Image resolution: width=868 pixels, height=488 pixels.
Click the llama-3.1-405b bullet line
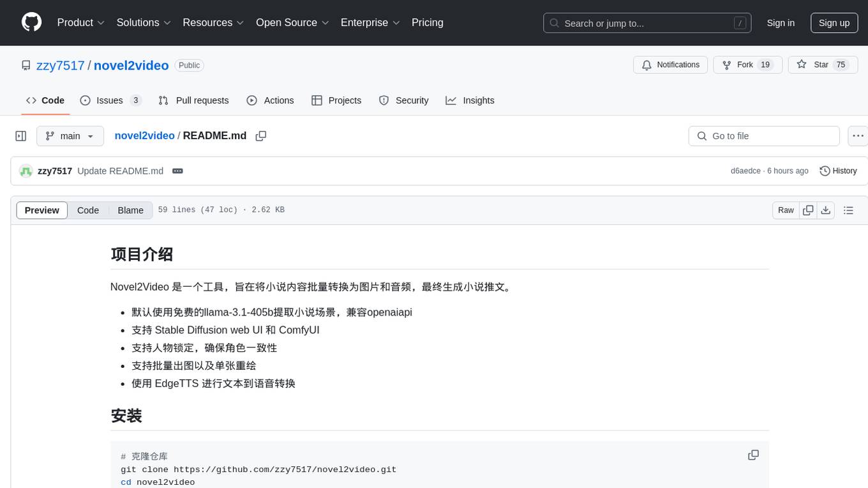272,312
